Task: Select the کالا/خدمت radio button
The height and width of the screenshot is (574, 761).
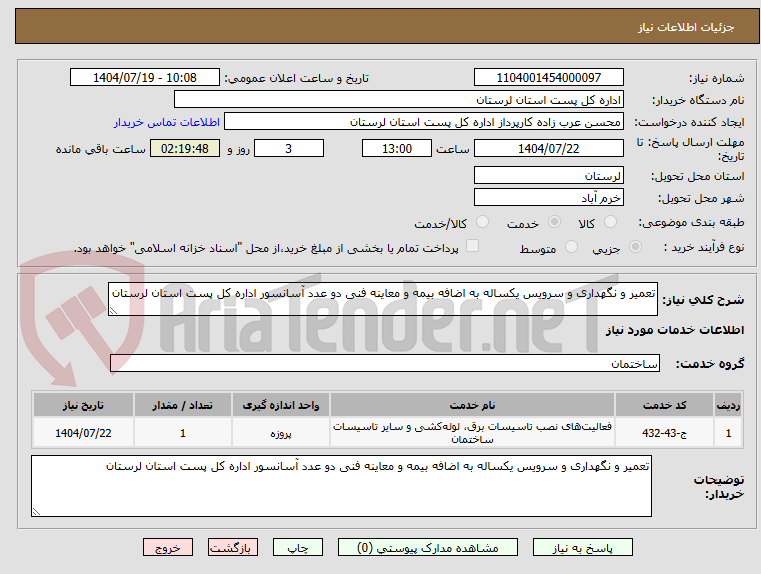Action: pyautogui.click(x=482, y=222)
